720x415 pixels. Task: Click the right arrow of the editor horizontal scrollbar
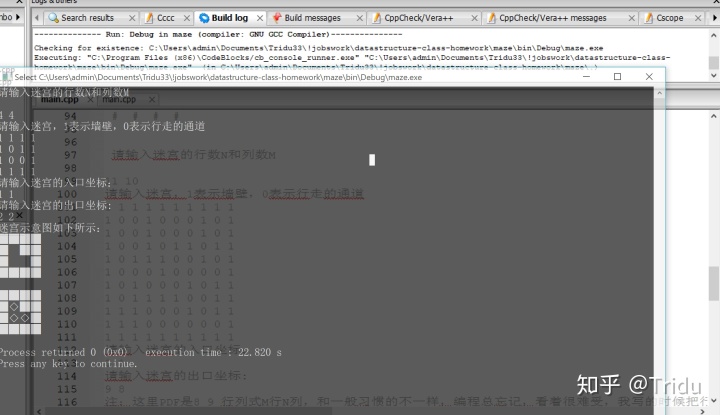click(x=703, y=411)
